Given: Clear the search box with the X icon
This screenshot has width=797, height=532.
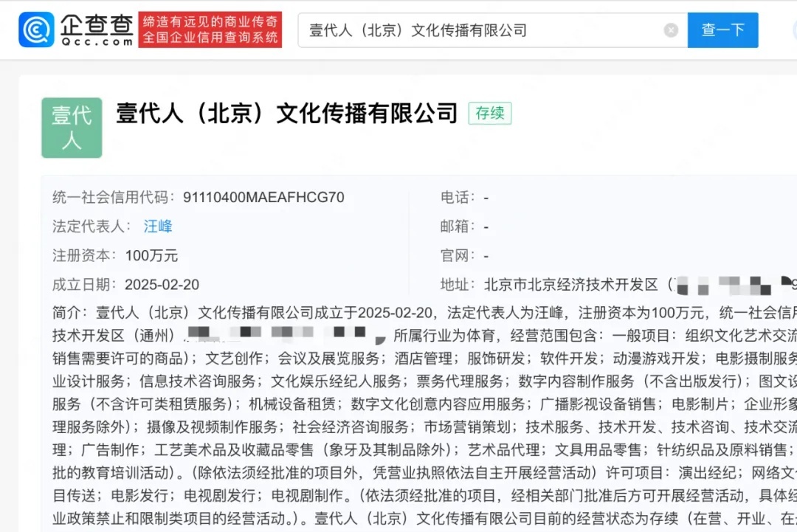Looking at the screenshot, I should [x=671, y=30].
